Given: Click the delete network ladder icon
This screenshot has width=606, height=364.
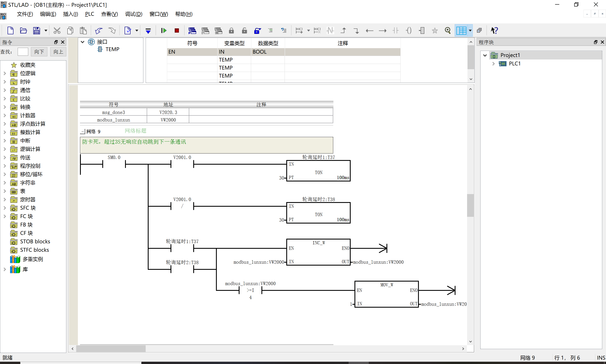Looking at the screenshot, I should pos(317,30).
